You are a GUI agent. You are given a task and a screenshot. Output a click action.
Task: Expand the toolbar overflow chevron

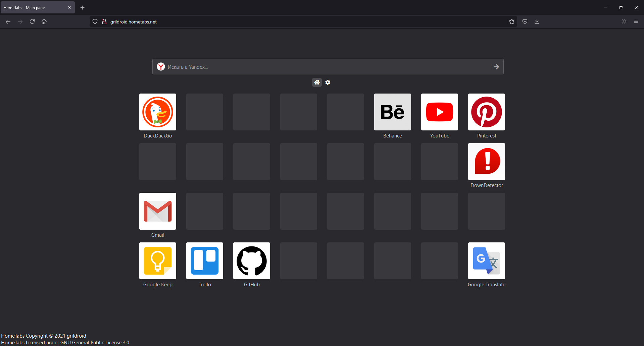(624, 21)
